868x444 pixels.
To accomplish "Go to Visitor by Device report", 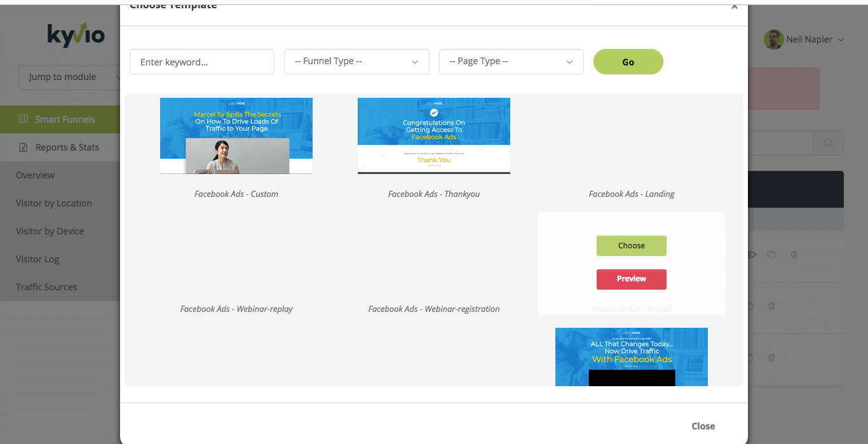I will [x=50, y=231].
